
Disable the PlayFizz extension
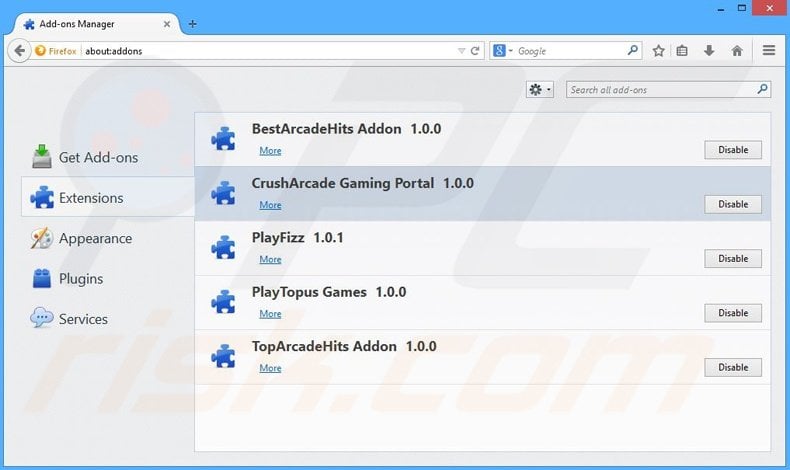(x=733, y=258)
